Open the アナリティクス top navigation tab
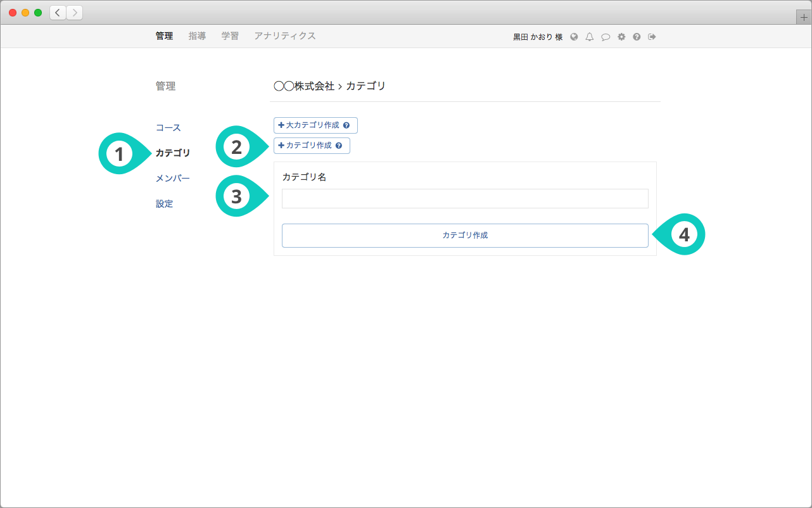 pos(284,36)
